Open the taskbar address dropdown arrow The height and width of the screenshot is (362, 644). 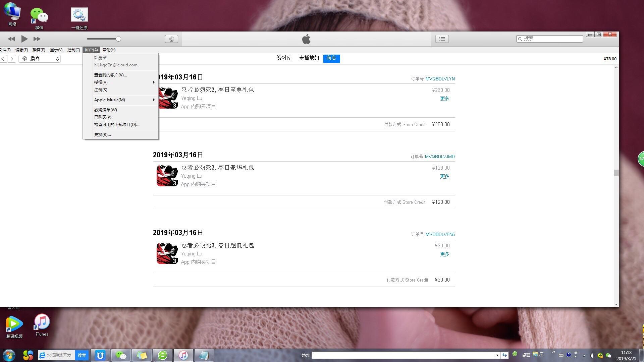tap(497, 355)
